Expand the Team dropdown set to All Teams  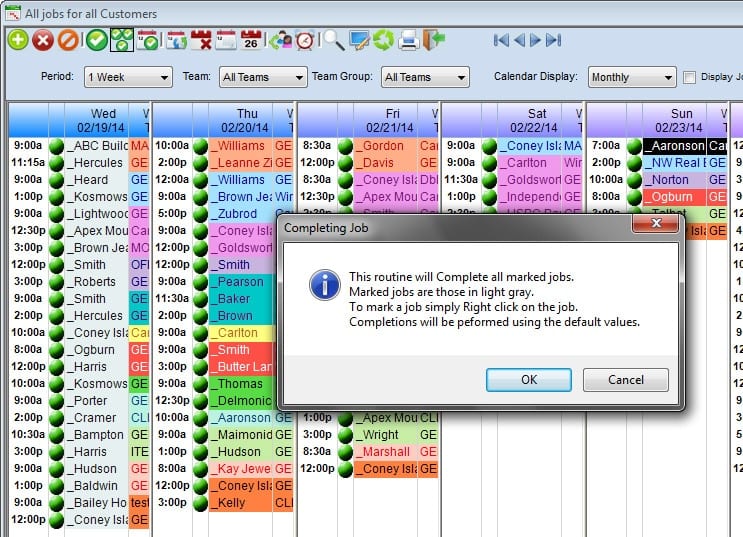coord(263,77)
